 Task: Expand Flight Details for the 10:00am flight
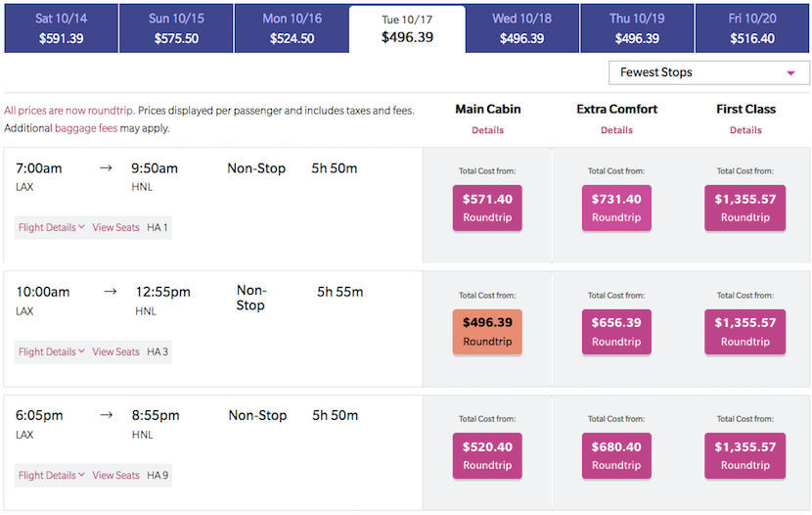pos(51,351)
